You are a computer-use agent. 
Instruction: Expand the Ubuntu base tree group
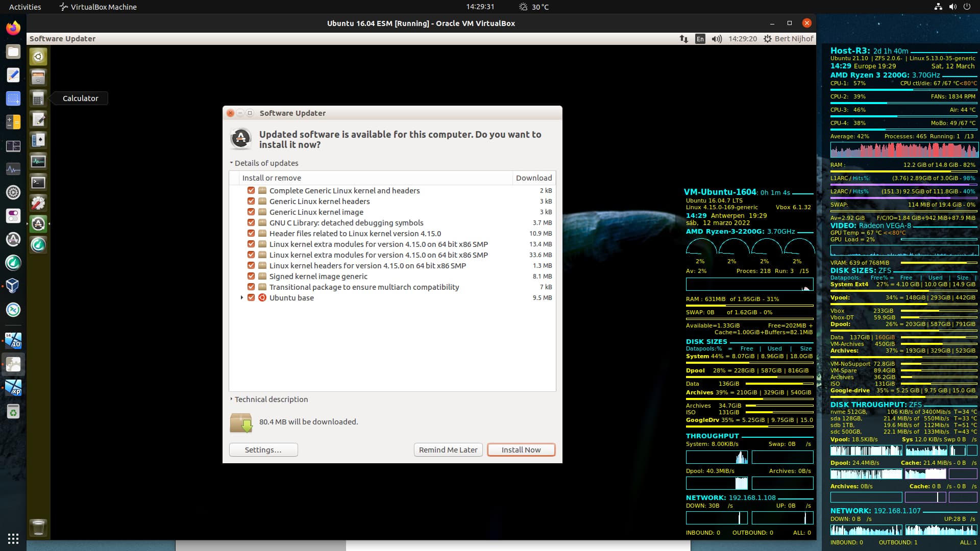point(242,297)
